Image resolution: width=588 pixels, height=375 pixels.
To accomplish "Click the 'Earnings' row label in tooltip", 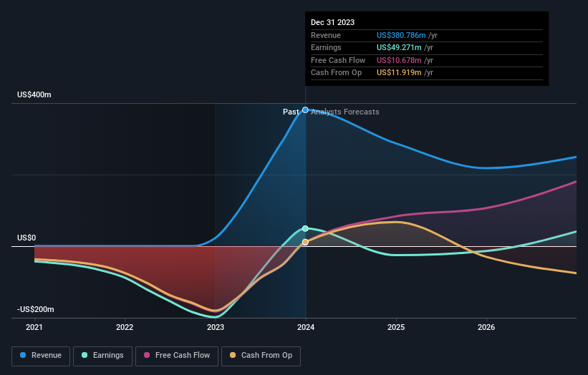I will 326,47.
